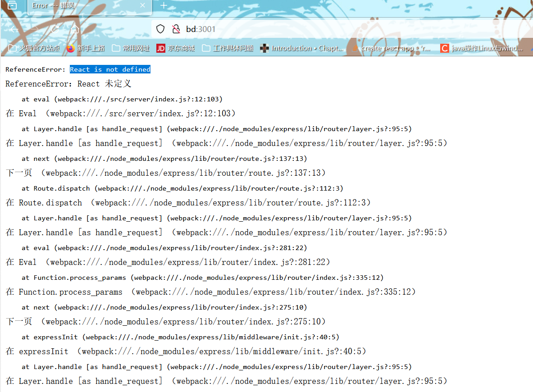Image resolution: width=533 pixels, height=392 pixels.
Task: Open the 新手上路 bookmark
Action: tap(86, 48)
